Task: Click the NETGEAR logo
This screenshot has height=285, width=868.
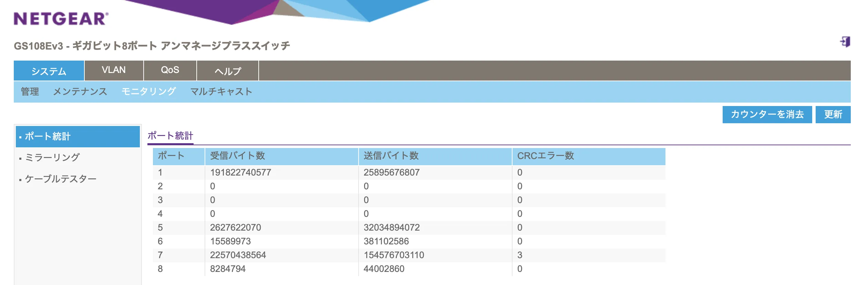Action: click(x=61, y=19)
